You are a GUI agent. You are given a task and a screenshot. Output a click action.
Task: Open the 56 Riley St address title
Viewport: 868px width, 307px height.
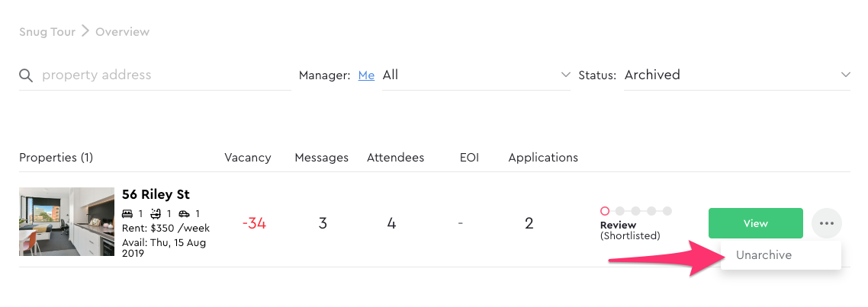coord(156,195)
